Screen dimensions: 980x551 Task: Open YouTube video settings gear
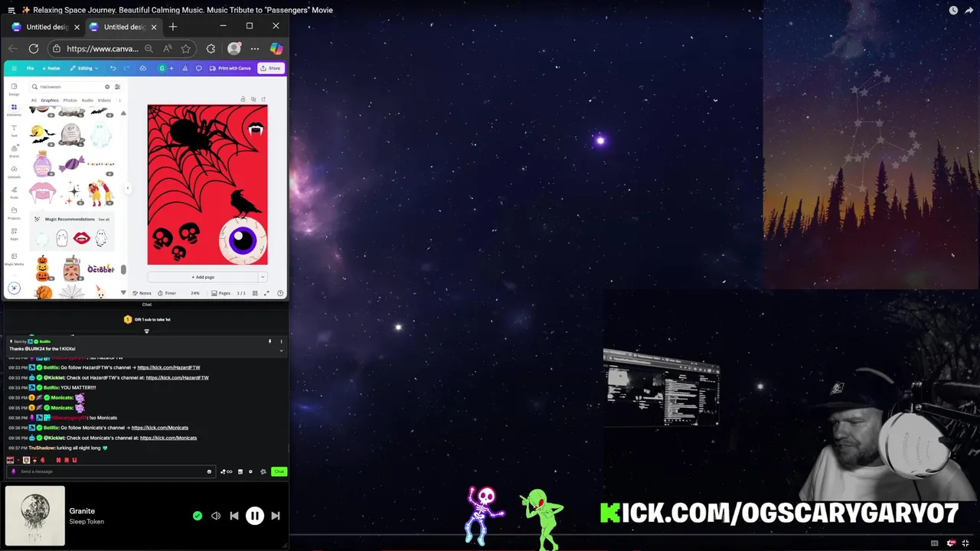click(x=951, y=543)
